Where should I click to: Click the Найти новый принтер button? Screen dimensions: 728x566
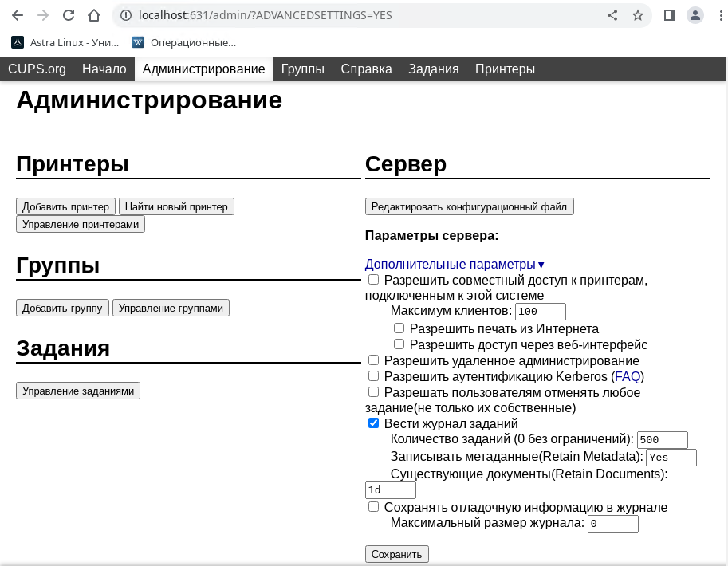click(176, 206)
